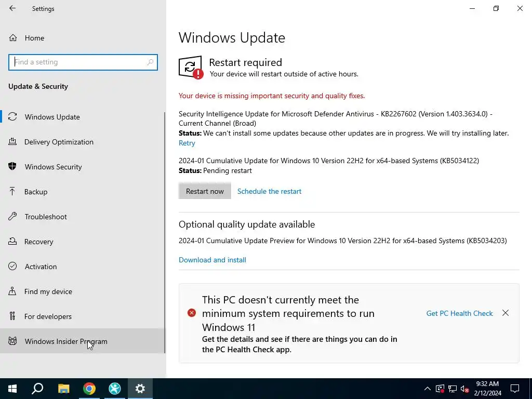
Task: Click the Windows Security shield icon
Action: point(12,166)
